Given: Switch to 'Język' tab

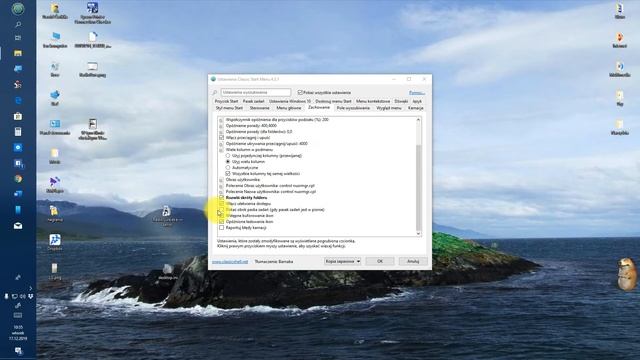Looking at the screenshot, I should (417, 101).
